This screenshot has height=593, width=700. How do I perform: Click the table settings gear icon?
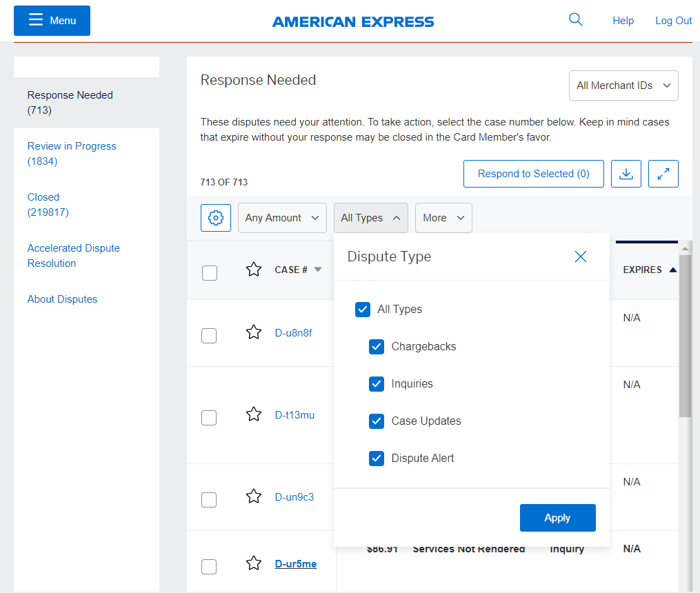pos(215,217)
